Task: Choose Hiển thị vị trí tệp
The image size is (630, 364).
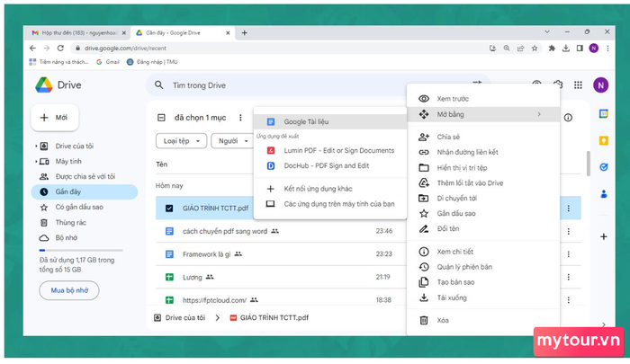Action: [x=483, y=168]
